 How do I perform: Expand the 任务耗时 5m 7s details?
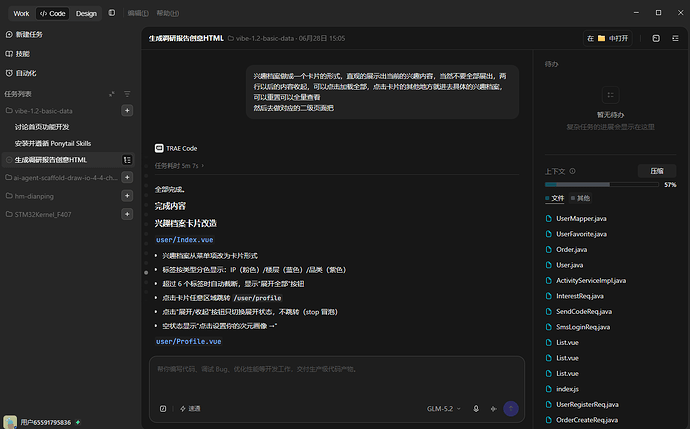[179, 166]
